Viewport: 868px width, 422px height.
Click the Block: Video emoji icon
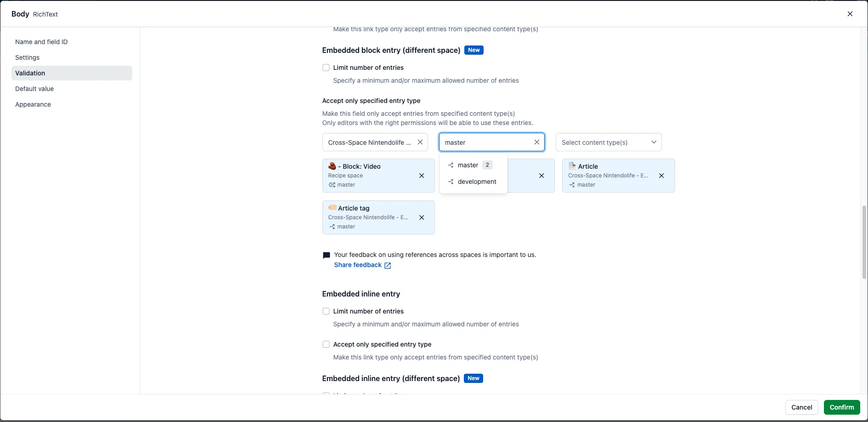point(332,166)
